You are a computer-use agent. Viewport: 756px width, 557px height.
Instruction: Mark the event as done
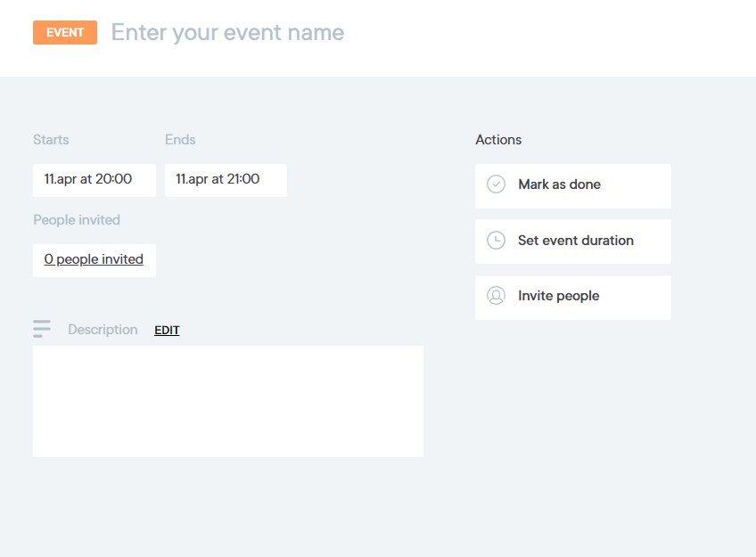click(x=572, y=185)
